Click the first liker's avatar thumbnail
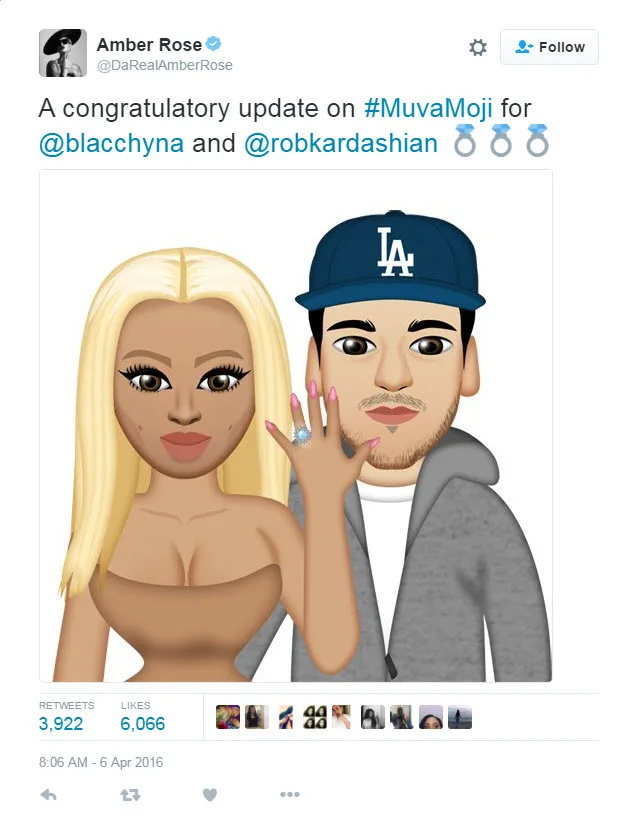The height and width of the screenshot is (832, 637). pyautogui.click(x=228, y=717)
